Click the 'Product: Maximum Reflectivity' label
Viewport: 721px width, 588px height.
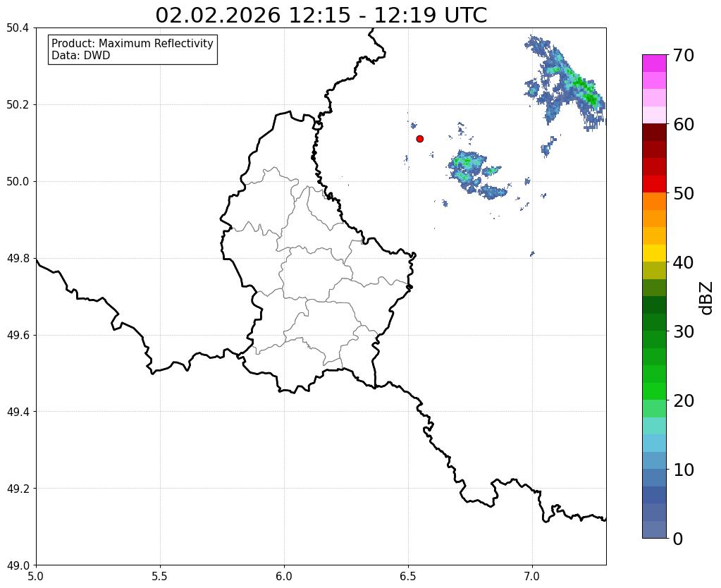[133, 43]
